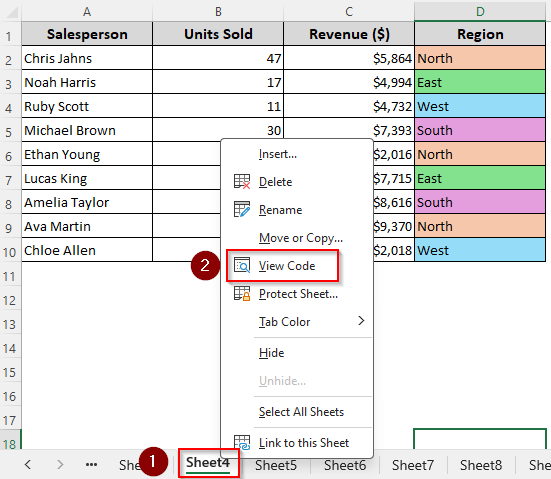551x479 pixels.
Task: Select column B header
Action: point(218,11)
